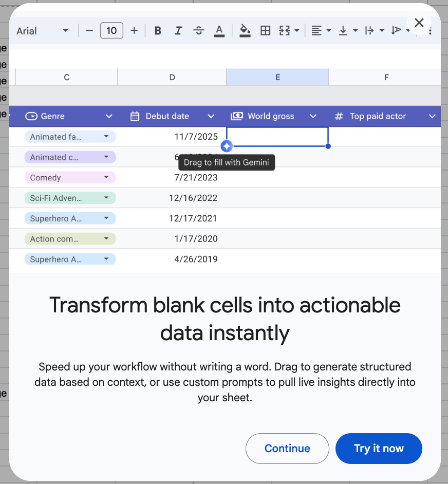Expand horizontal align dropdown arrow

(329, 30)
